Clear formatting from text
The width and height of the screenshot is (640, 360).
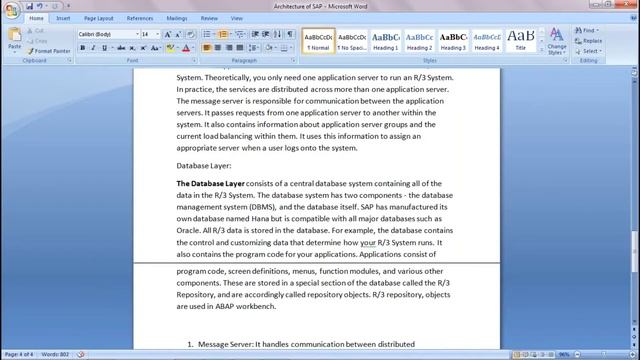coord(191,34)
